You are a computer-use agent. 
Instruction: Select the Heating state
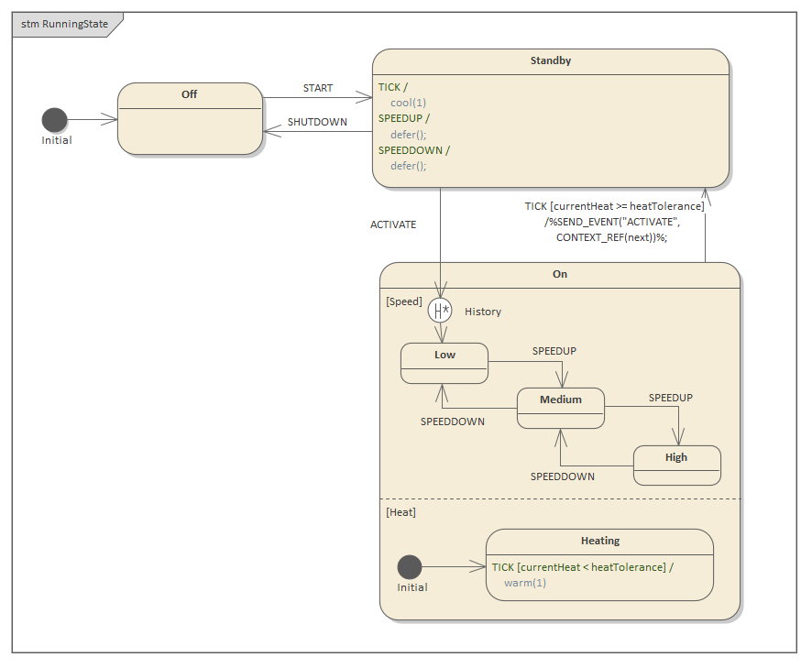599,541
